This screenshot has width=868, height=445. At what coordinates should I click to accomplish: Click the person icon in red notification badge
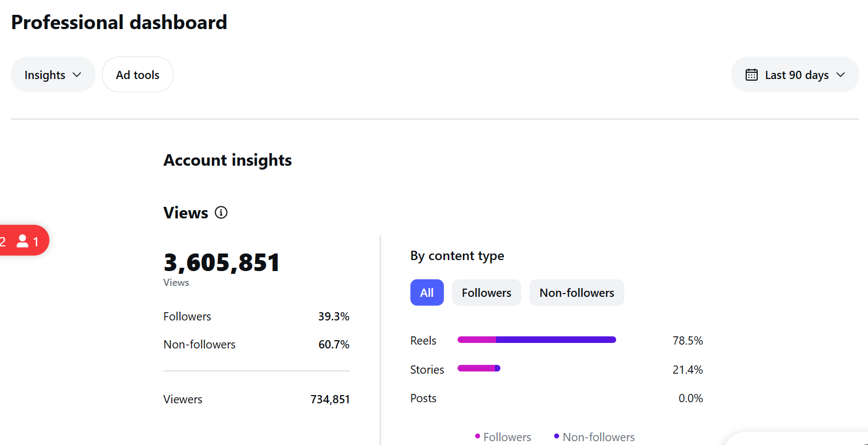coord(22,241)
